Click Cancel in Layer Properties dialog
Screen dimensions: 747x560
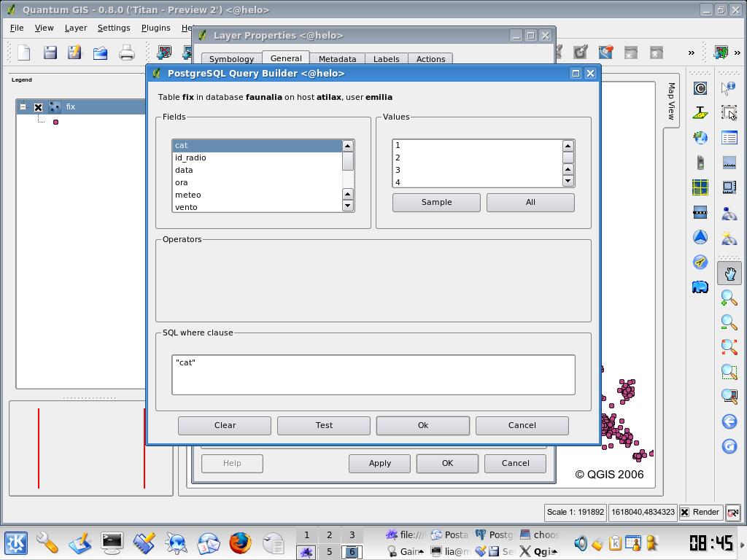(516, 463)
